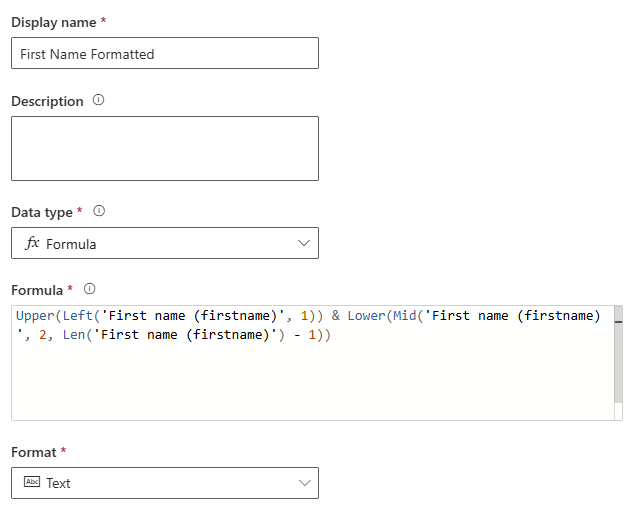630x516 pixels.
Task: Click the info icon beside Formula label
Action: [x=90, y=289]
